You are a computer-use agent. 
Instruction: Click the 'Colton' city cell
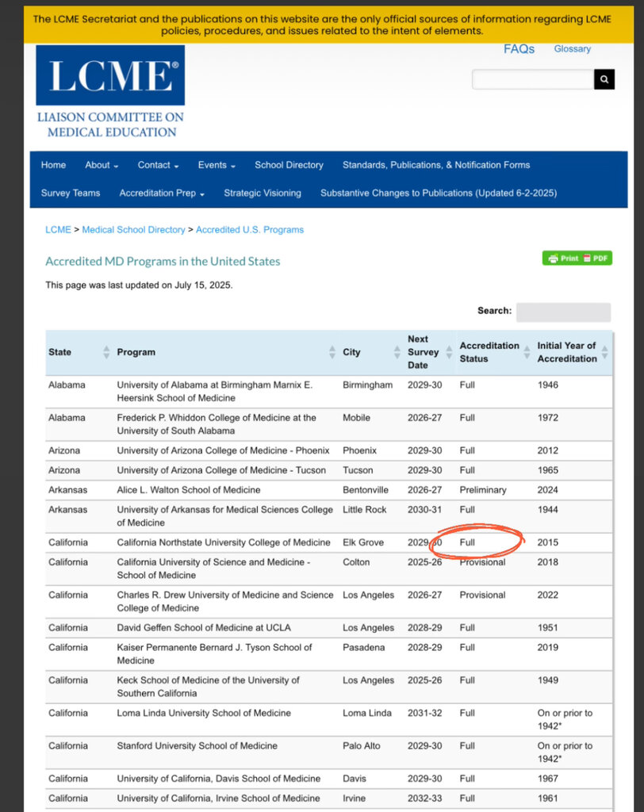tap(356, 562)
